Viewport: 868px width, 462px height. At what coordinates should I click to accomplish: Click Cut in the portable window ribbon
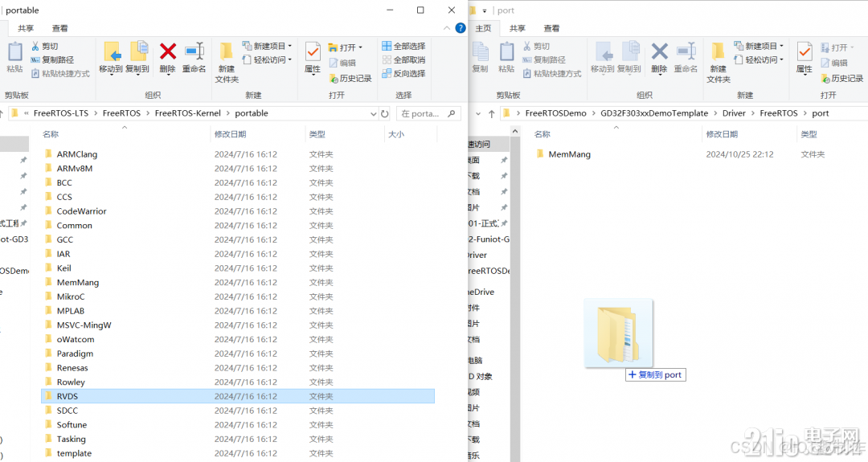45,46
